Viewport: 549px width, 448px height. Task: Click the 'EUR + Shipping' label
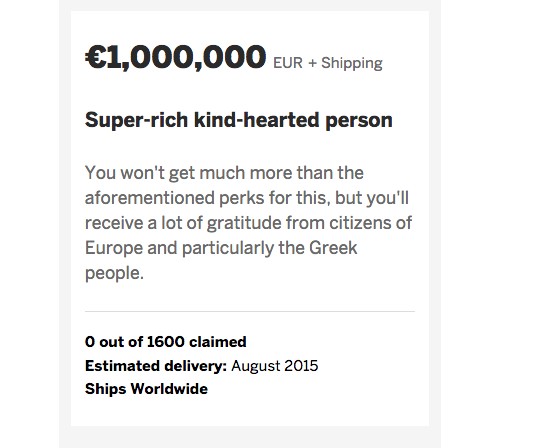click(x=328, y=63)
